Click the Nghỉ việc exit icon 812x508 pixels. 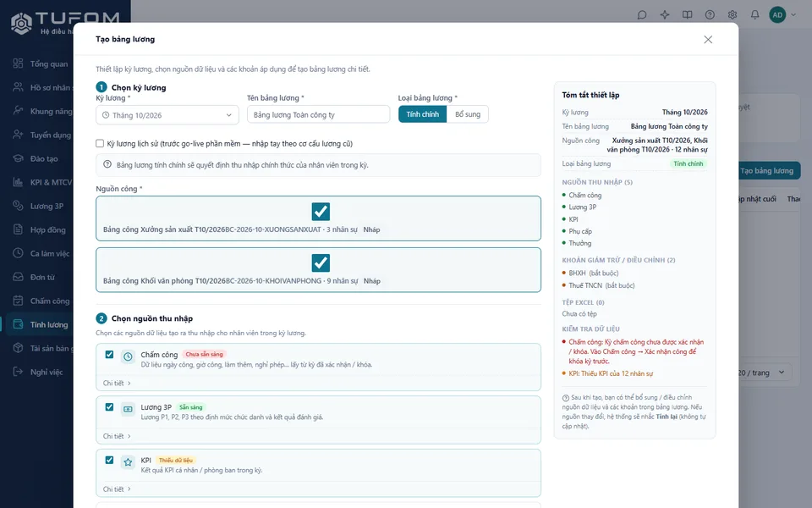[x=18, y=372]
